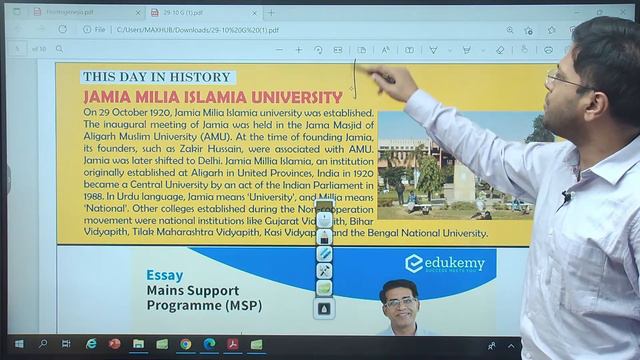640x360 pixels.
Task: Click the JAMIA MILIA ISLAMIA UNIVERSITY heading
Action: pyautogui.click(x=213, y=97)
